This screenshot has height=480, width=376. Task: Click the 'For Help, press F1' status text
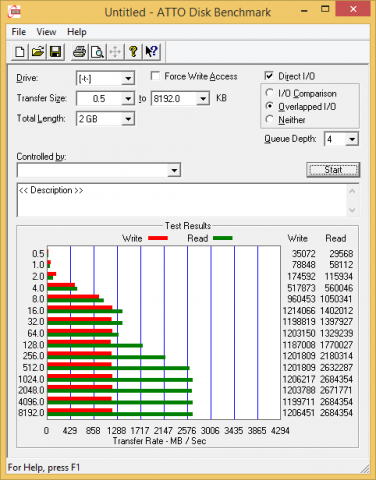pyautogui.click(x=44, y=467)
